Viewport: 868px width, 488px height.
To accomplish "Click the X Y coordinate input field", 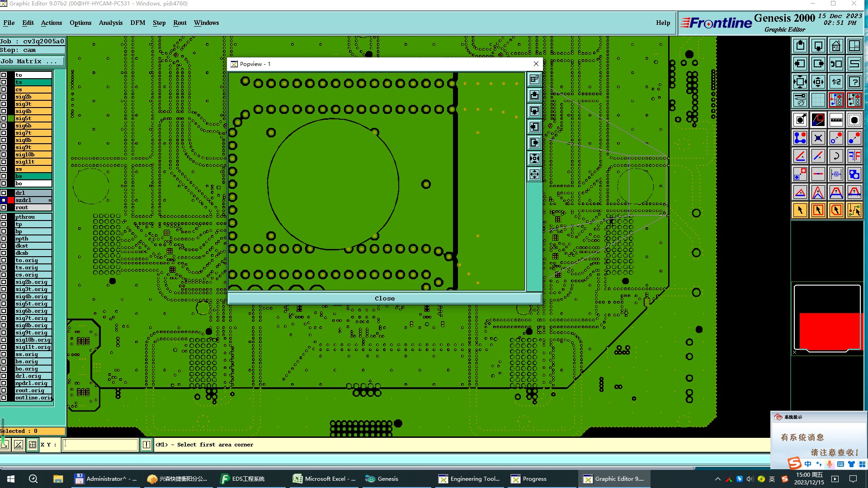I will click(x=100, y=445).
